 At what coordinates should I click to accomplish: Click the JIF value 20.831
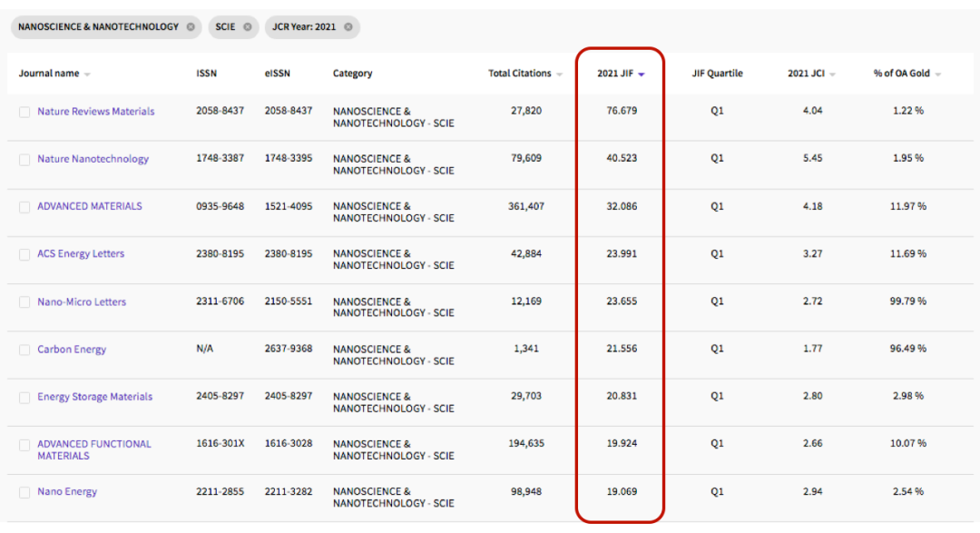coord(622,396)
